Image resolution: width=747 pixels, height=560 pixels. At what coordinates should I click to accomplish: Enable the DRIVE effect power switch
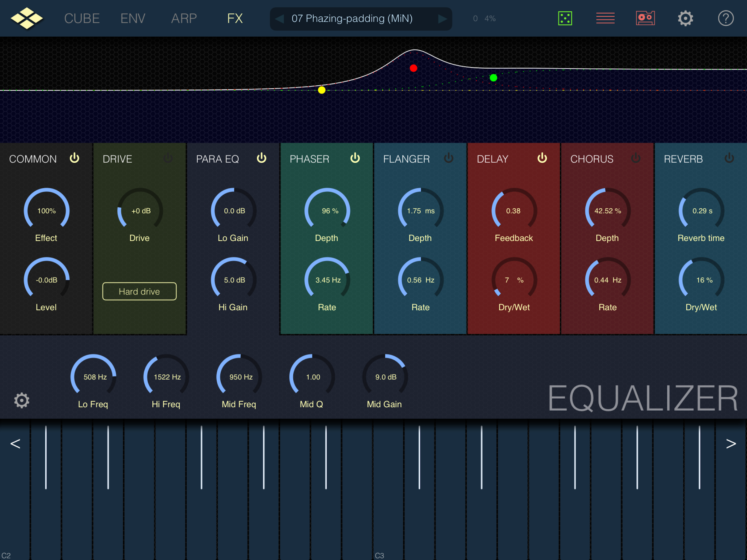pos(168,158)
